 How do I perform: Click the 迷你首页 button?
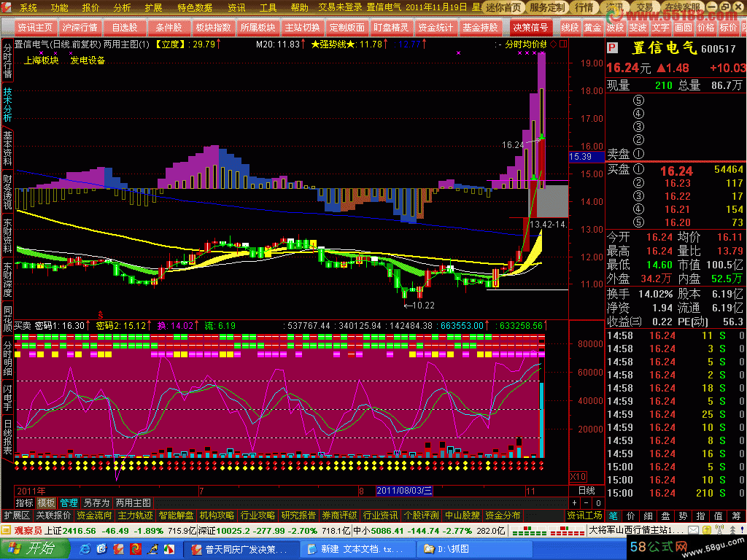click(x=503, y=7)
